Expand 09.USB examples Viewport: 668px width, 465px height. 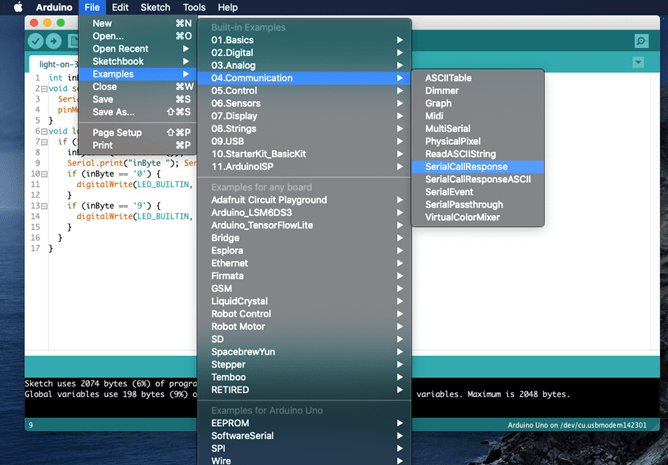(x=304, y=141)
